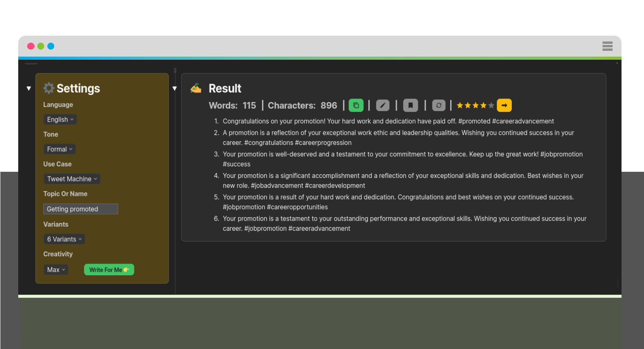Image resolution: width=644 pixels, height=349 pixels.
Task: Click the Settings heading text
Action: [78, 88]
